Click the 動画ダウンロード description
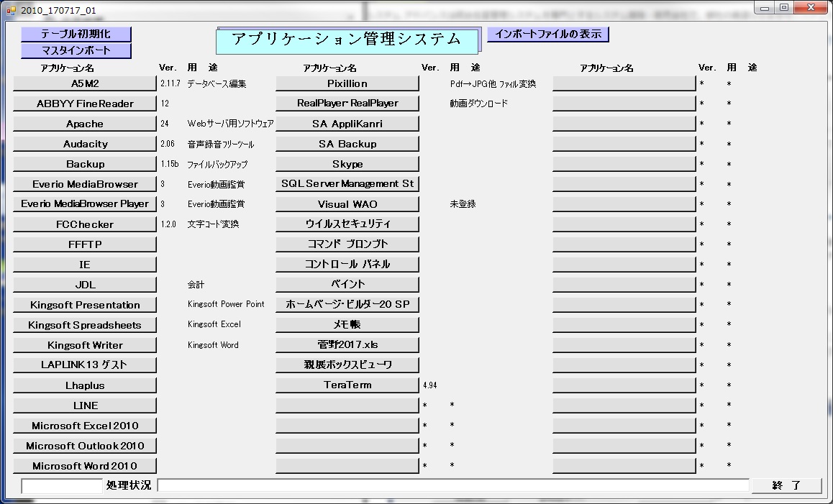The image size is (833, 504). pos(478,104)
